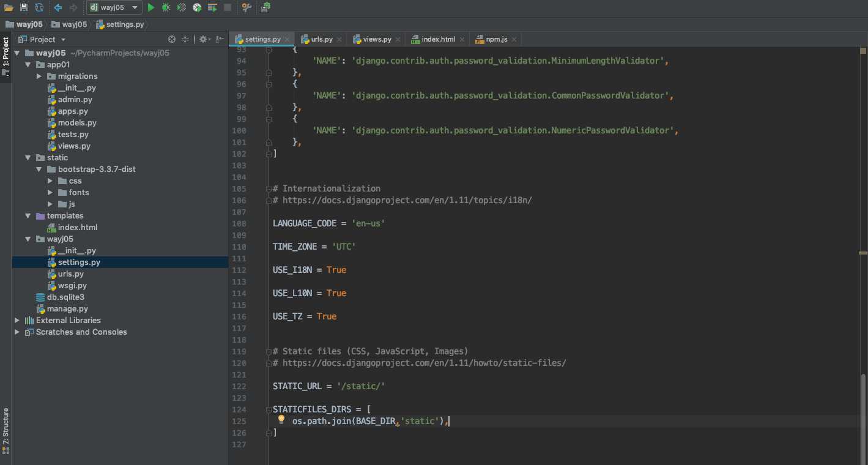
Task: Click the Collapse All icon in Project panel
Action: [185, 39]
